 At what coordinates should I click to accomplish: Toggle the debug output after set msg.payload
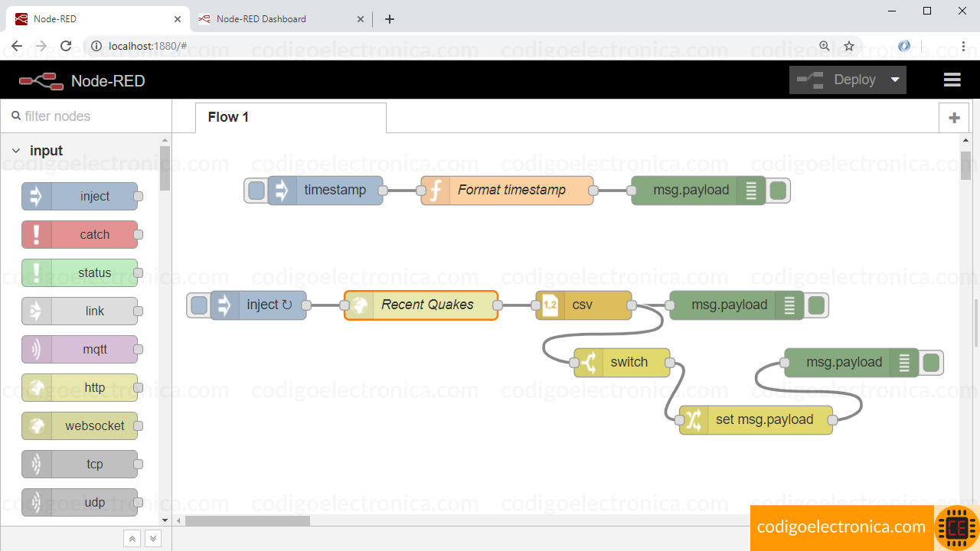931,363
